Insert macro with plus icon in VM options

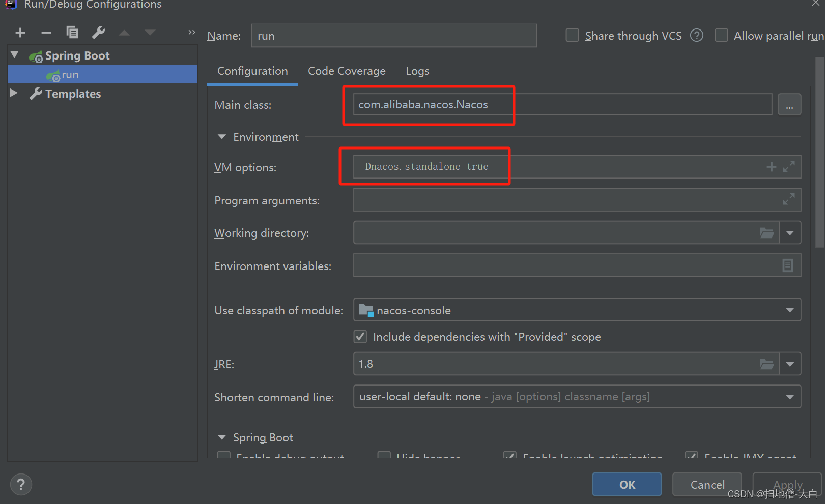click(772, 167)
